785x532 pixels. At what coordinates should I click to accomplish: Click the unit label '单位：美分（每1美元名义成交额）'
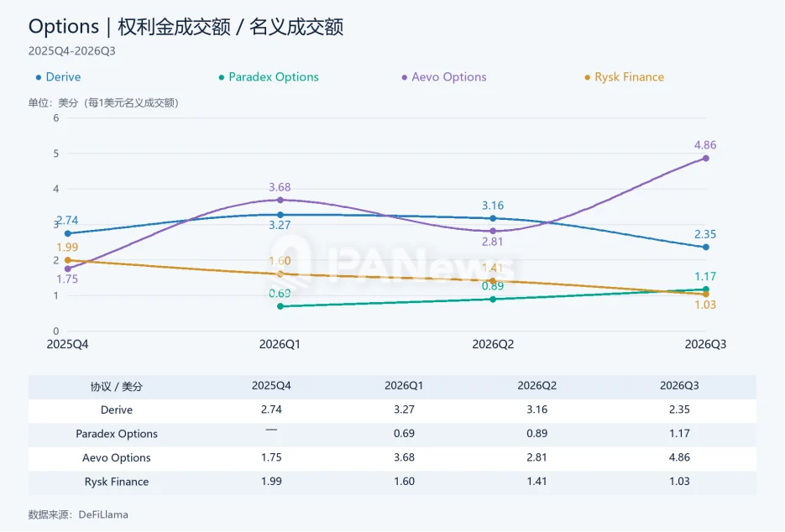point(103,103)
